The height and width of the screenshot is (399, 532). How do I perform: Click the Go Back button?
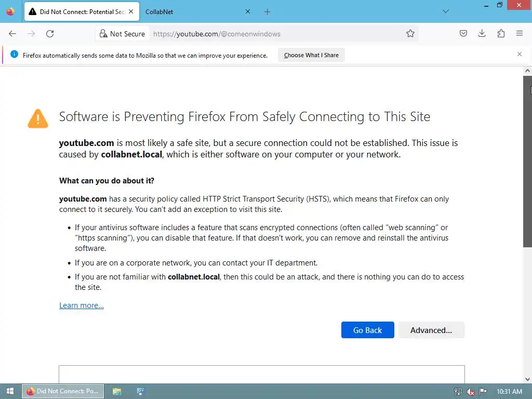(x=367, y=330)
